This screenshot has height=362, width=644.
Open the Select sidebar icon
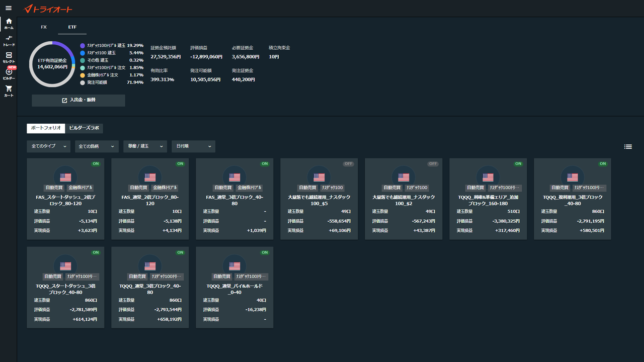point(9,57)
